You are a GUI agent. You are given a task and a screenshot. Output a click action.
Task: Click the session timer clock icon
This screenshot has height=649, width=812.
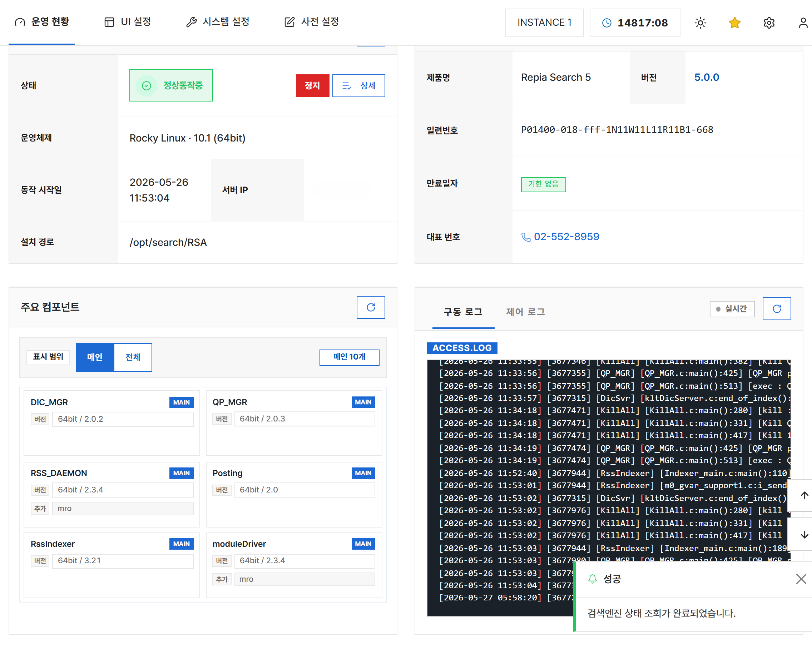[607, 23]
